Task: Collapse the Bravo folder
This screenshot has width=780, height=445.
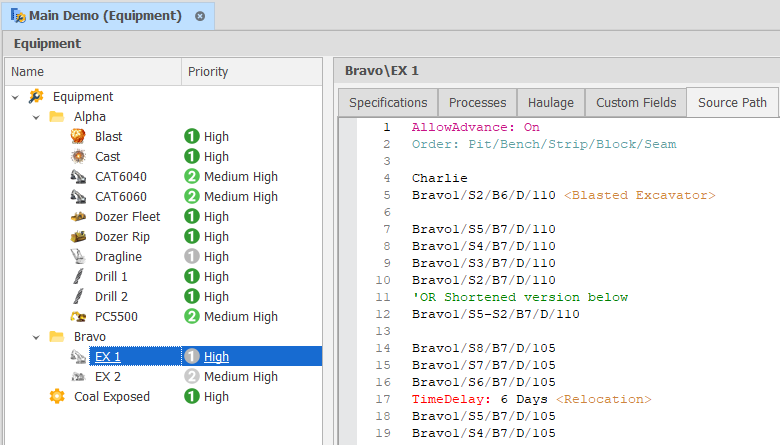Action: pyautogui.click(x=36, y=337)
